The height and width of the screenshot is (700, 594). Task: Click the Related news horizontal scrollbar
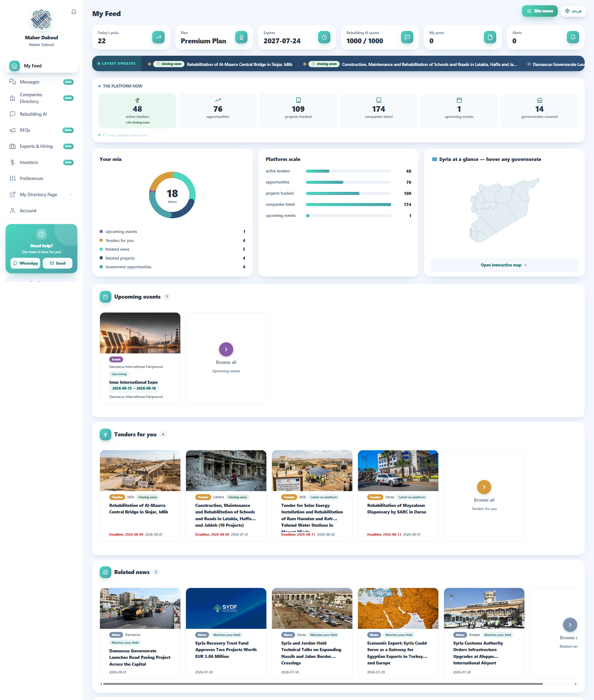[x=323, y=684]
